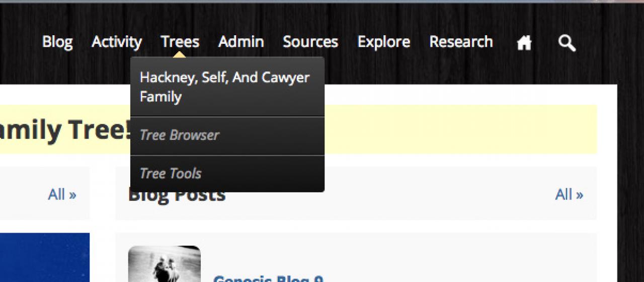Image resolution: width=644 pixels, height=282 pixels.
Task: Click the Blog Posts section heading
Action: tap(177, 195)
